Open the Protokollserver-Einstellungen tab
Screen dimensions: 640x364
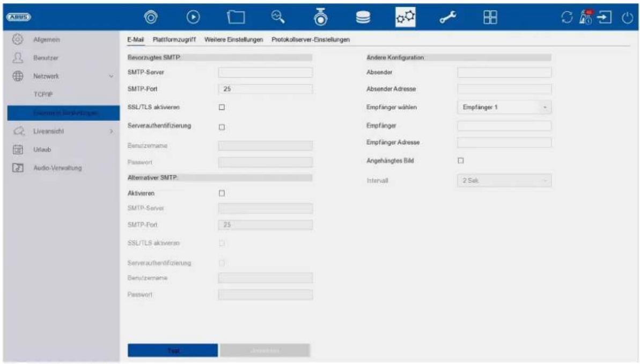coord(311,40)
